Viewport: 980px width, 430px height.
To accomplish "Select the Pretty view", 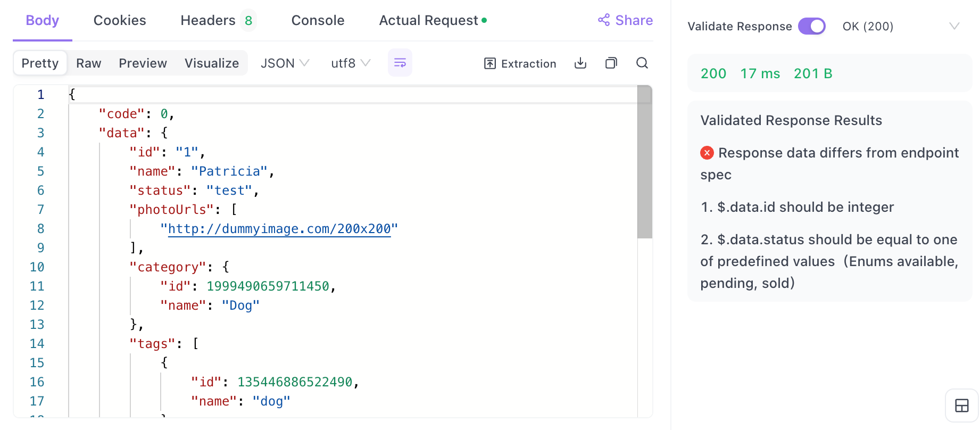I will click(x=40, y=63).
